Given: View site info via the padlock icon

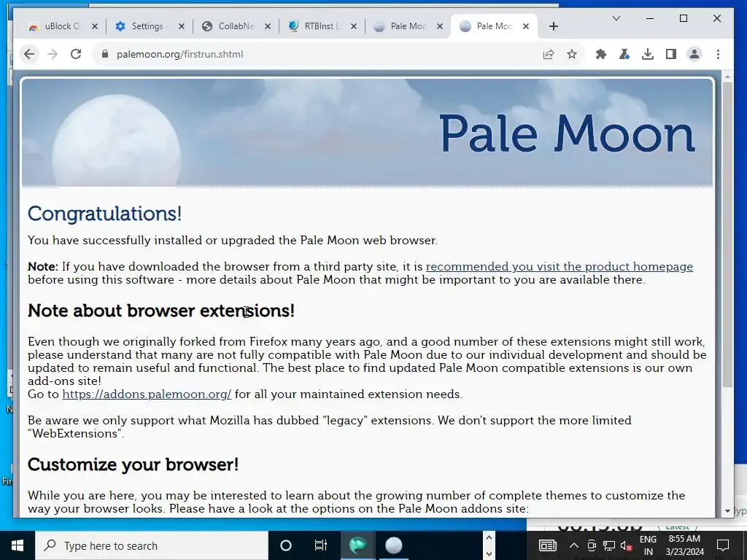Looking at the screenshot, I should tap(105, 54).
